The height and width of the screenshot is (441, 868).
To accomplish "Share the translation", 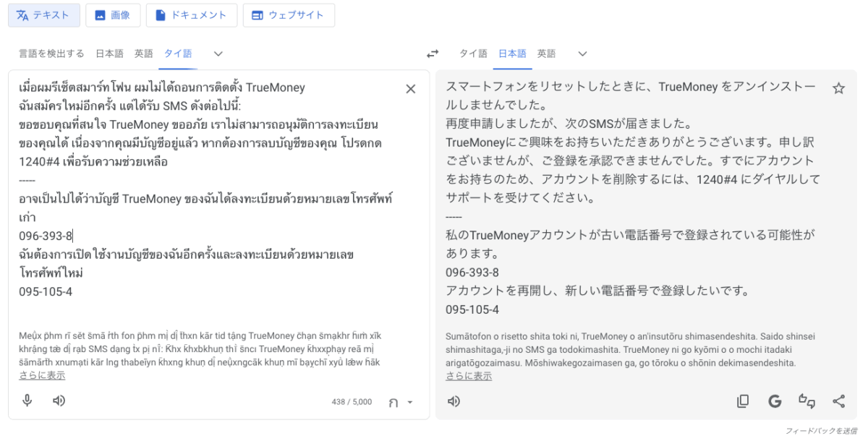I will pyautogui.click(x=838, y=401).
